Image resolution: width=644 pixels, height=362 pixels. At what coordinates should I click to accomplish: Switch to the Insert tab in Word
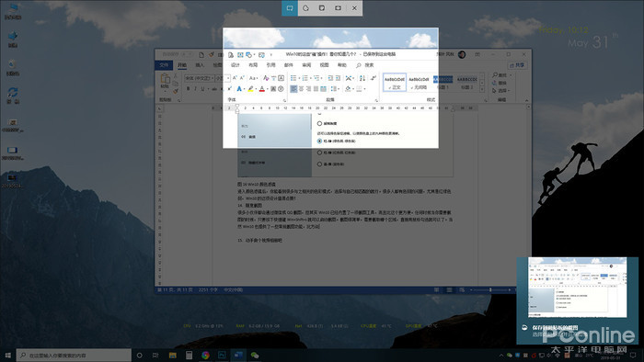[200, 65]
